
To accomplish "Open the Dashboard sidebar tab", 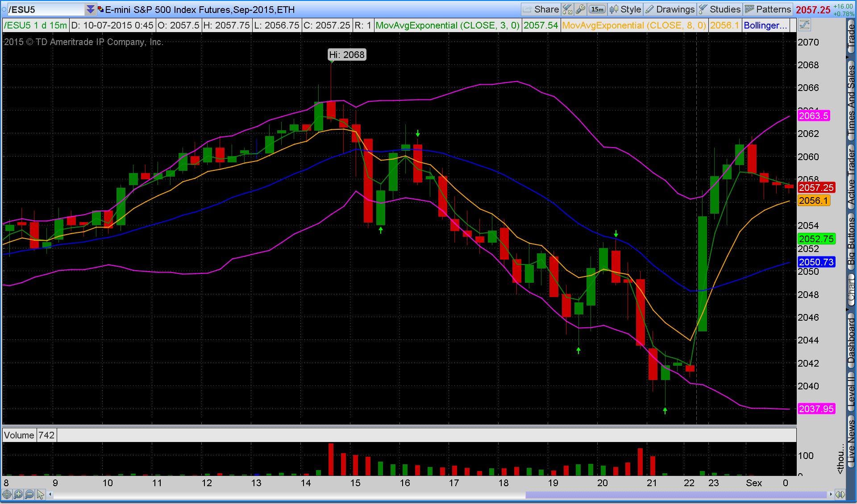I will coord(851,341).
